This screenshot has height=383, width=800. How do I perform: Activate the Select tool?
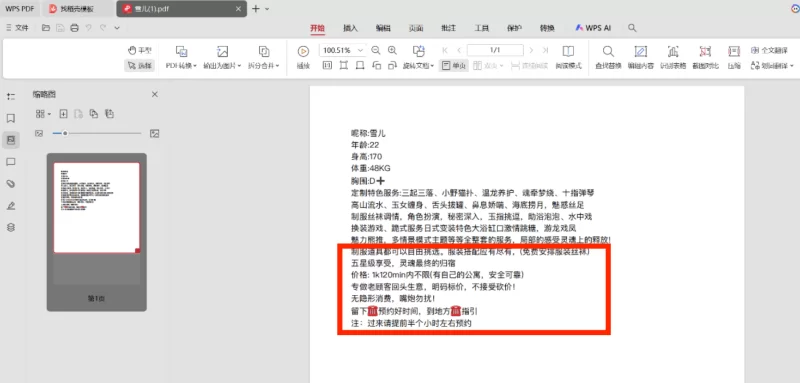[139, 66]
